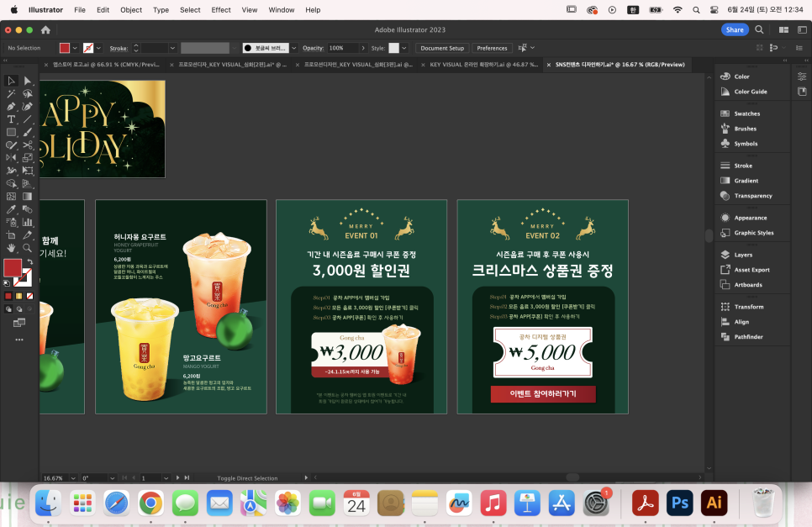Open Edit Toolbar three-dots button
This screenshot has height=527, width=812.
coord(19,340)
